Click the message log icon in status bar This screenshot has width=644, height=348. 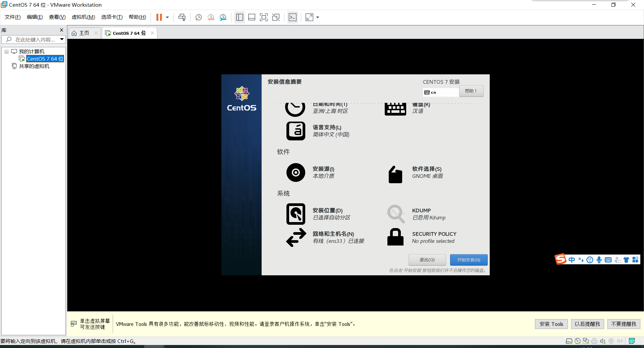pyautogui.click(x=632, y=341)
